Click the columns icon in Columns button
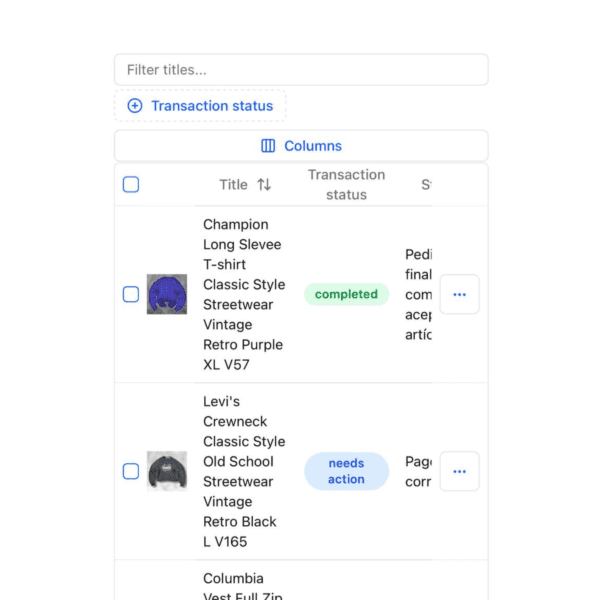 (x=268, y=146)
